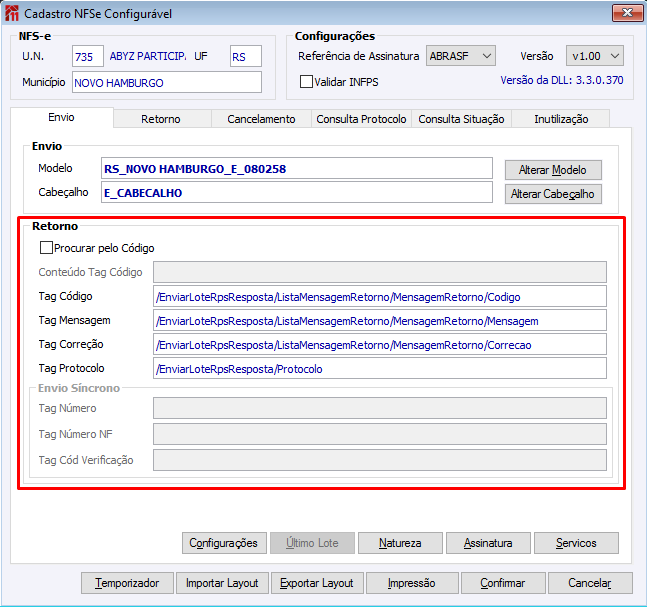The width and height of the screenshot is (647, 607).
Task: Click the U.N. field containing 735
Action: (x=87, y=56)
